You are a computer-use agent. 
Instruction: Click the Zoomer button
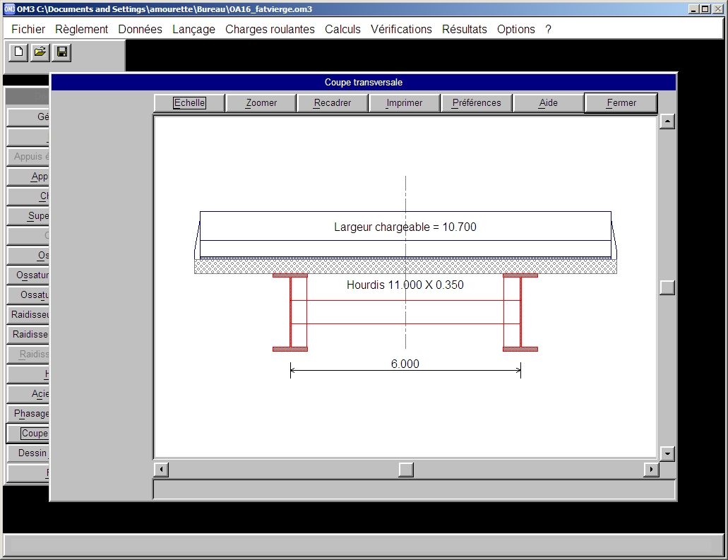click(261, 102)
